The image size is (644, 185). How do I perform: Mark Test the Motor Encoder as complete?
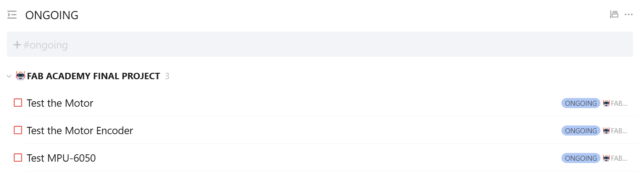18,131
